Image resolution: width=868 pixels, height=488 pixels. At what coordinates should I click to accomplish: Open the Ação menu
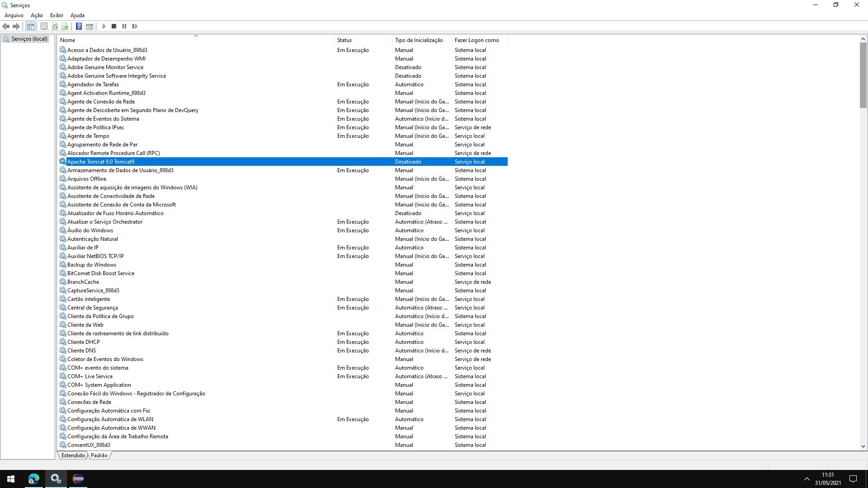pyautogui.click(x=37, y=15)
